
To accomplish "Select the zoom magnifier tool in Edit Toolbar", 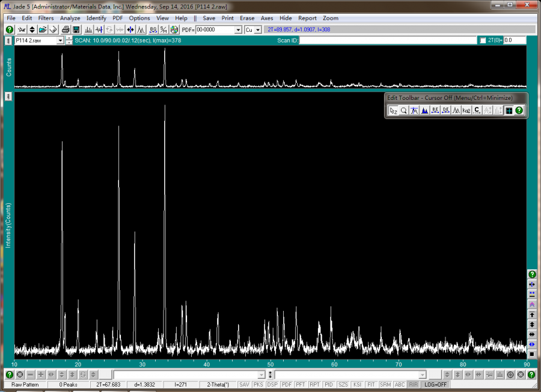I will point(404,110).
